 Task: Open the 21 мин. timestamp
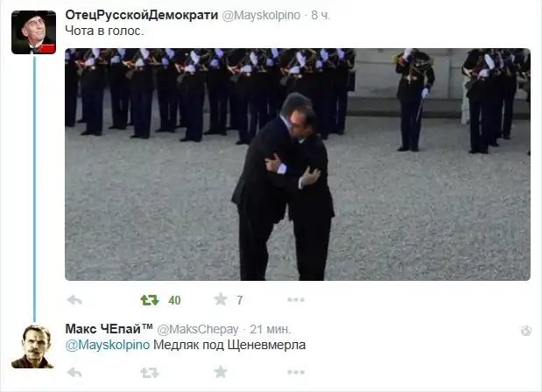click(271, 329)
